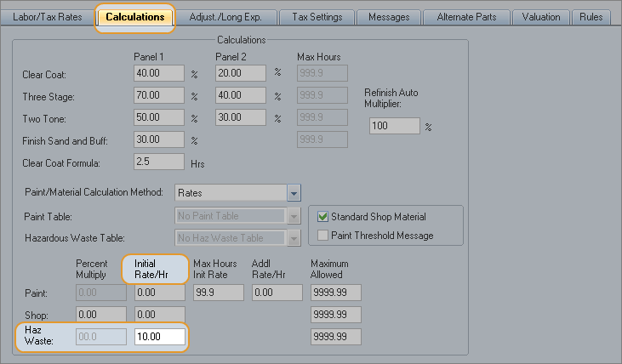
Task: Switch to the Valuation tab
Action: (x=542, y=17)
